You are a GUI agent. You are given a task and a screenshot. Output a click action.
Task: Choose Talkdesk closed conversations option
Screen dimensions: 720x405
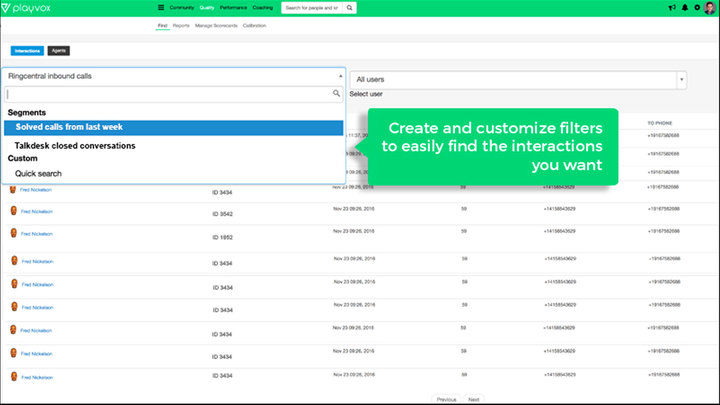pos(75,145)
